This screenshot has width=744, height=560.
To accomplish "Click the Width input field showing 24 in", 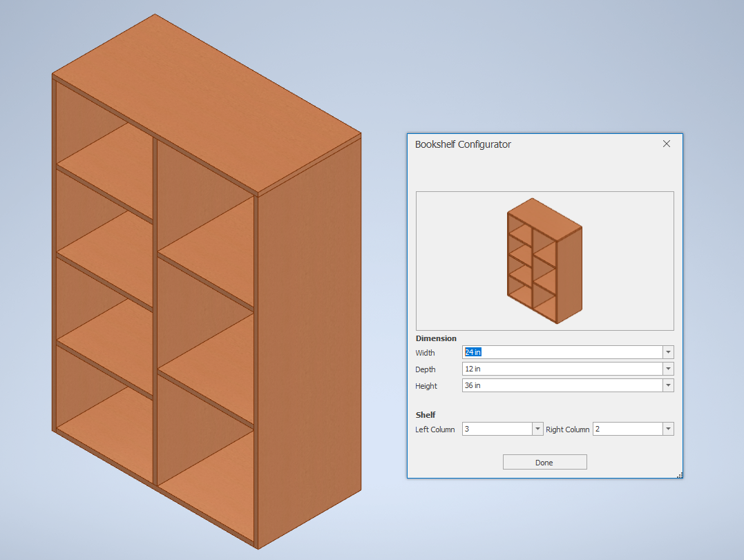I will coord(562,352).
